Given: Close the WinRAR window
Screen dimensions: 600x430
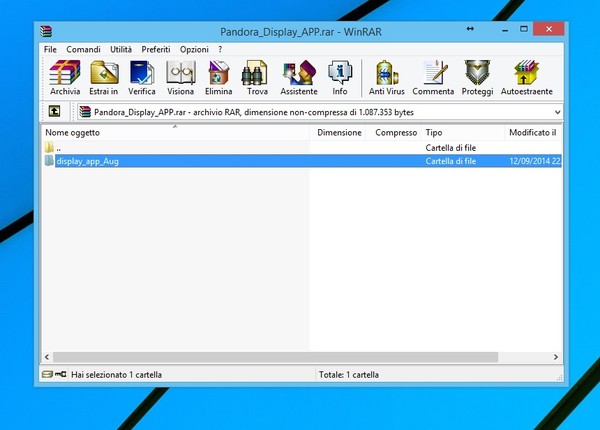Looking at the screenshot, I should pos(549,29).
